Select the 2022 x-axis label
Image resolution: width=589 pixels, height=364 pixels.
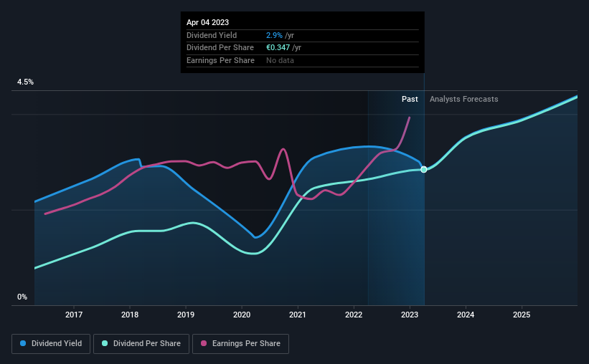point(354,315)
